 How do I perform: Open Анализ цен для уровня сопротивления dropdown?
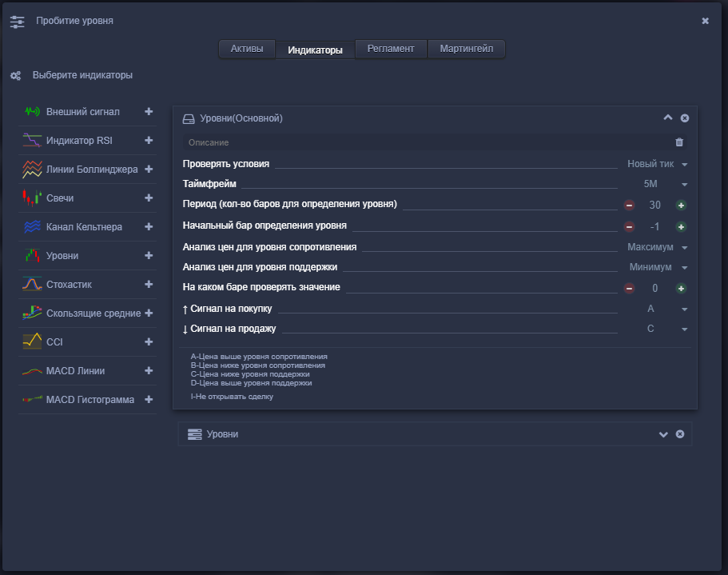[657, 247]
